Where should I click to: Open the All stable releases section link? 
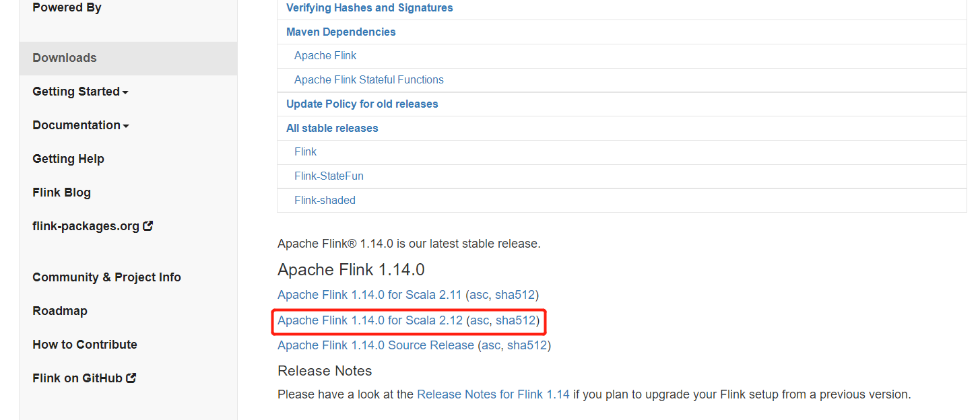pos(331,128)
